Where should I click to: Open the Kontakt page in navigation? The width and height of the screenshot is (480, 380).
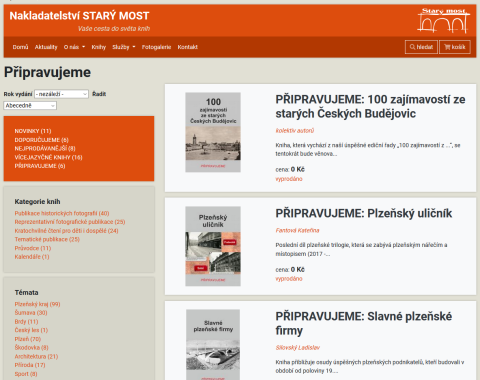pos(188,47)
